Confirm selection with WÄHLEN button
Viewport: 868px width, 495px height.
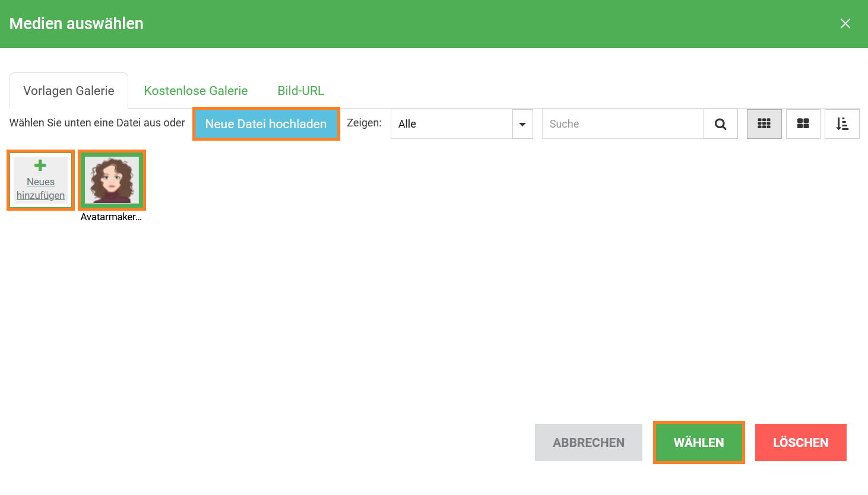click(x=698, y=443)
